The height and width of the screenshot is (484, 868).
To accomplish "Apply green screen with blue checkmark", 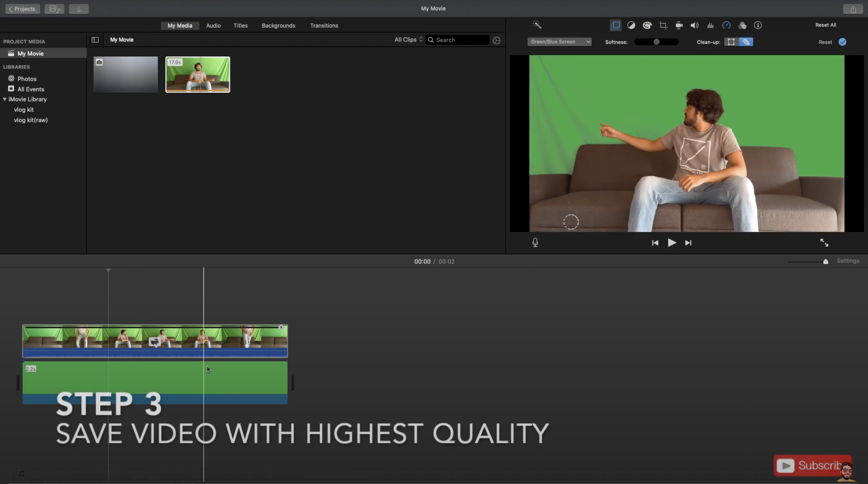I will (x=842, y=42).
